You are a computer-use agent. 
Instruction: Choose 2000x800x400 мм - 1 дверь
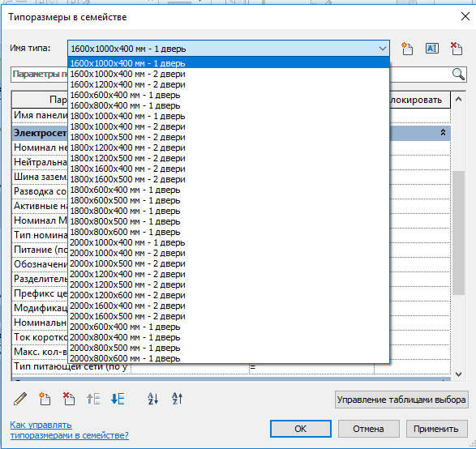click(x=229, y=337)
